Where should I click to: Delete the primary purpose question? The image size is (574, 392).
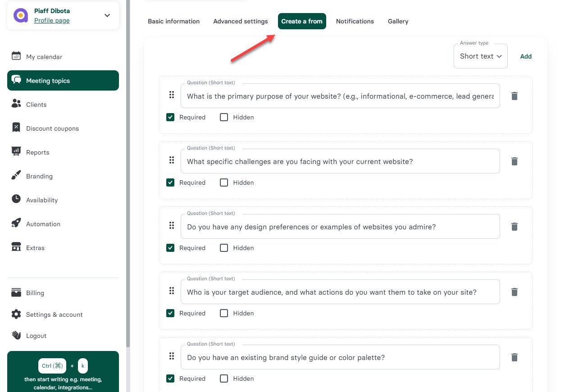515,96
